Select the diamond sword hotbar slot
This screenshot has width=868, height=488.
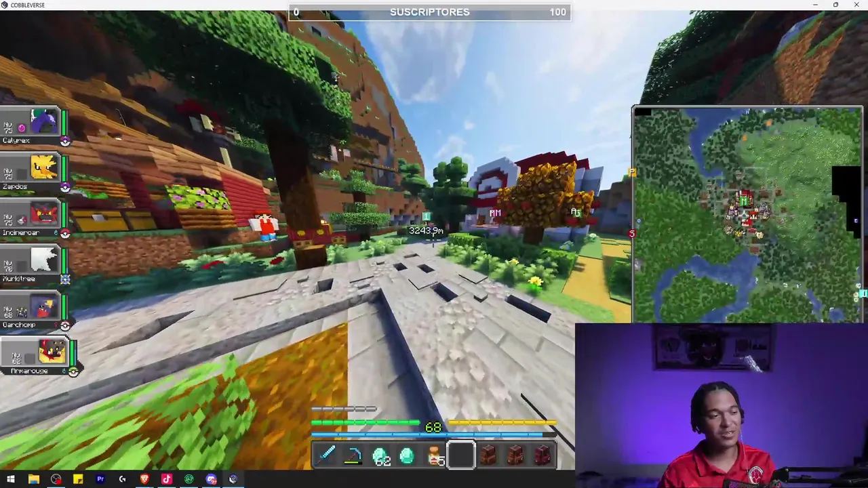325,455
